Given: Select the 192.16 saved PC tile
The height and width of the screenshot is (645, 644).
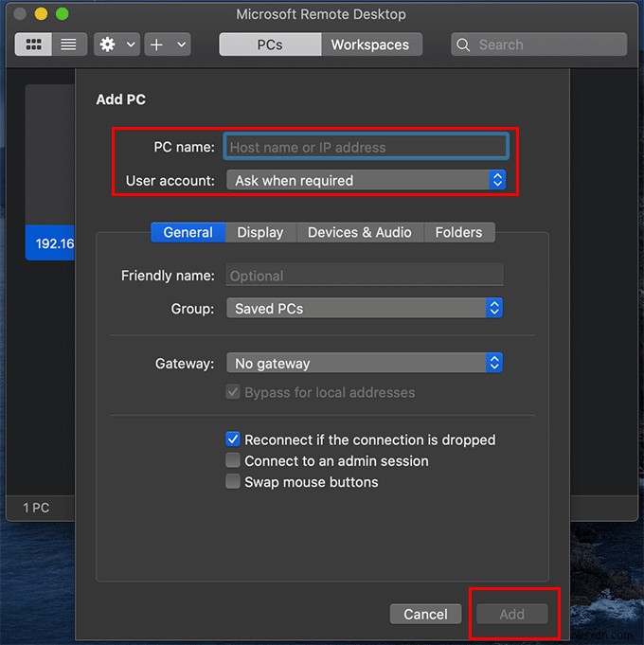Looking at the screenshot, I should (x=50, y=172).
